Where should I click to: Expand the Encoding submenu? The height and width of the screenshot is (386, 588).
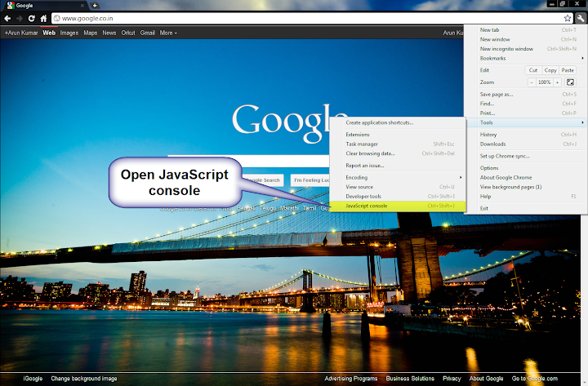(398, 177)
